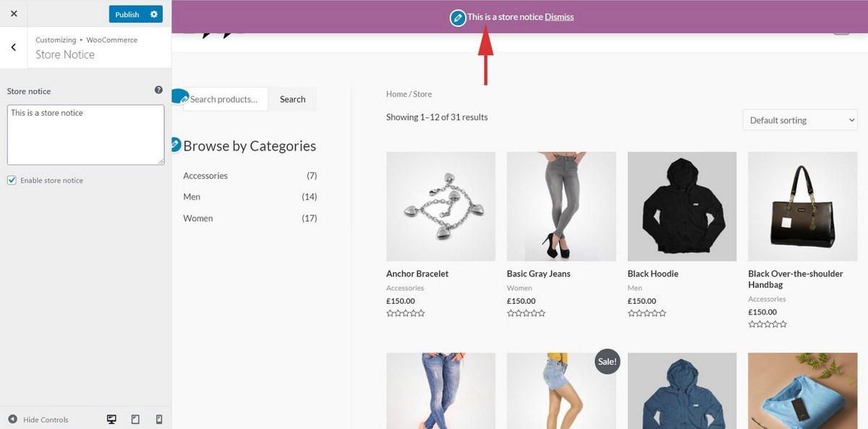Click the Home breadcrumb link

coord(396,94)
